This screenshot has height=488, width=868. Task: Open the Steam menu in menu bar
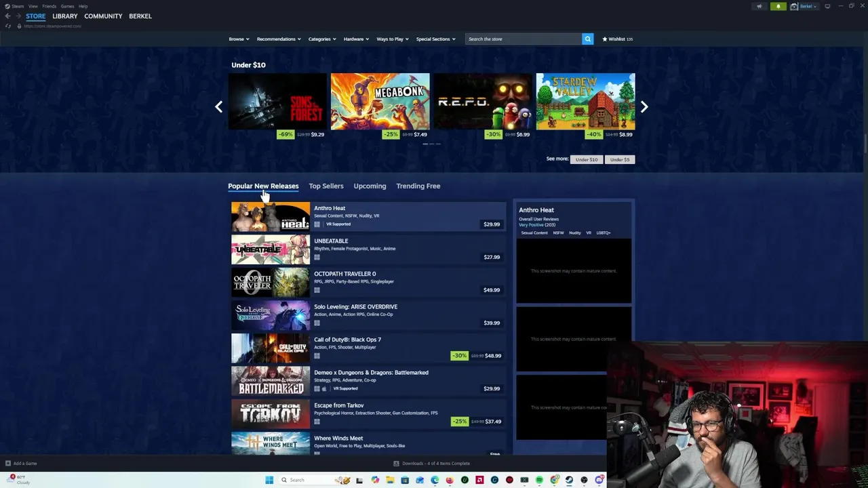[18, 6]
